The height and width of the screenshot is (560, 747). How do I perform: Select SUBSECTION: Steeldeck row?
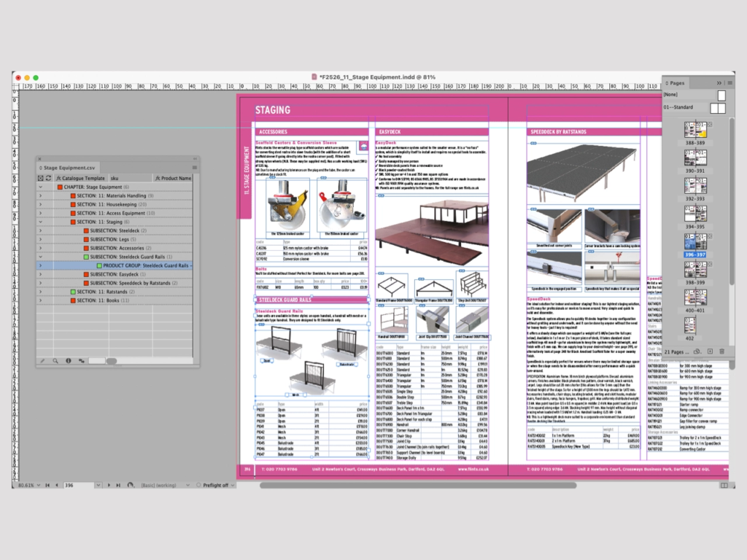(115, 230)
